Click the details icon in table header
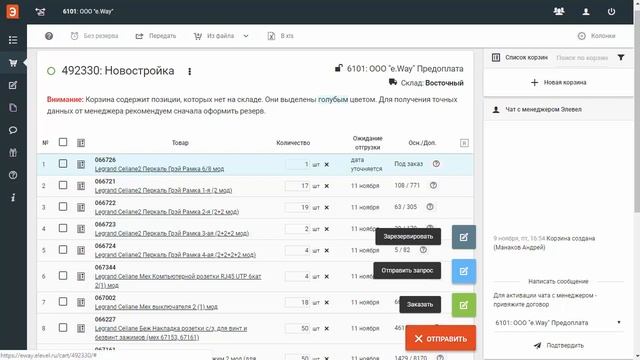This screenshot has width=640, height=360. tap(81, 142)
